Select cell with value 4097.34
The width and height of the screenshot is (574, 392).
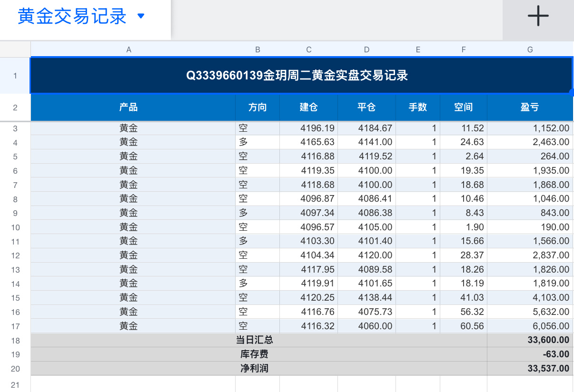click(309, 213)
